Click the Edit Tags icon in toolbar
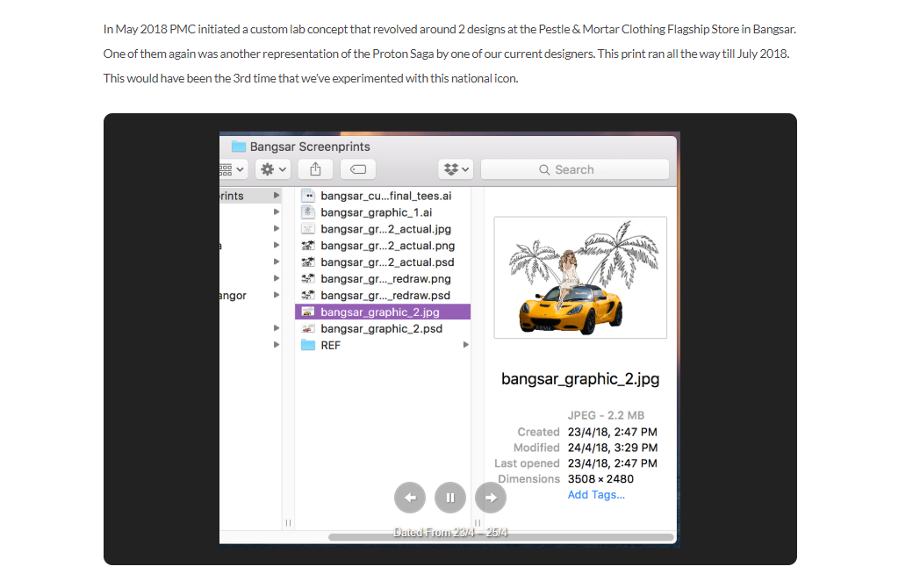The height and width of the screenshot is (588, 920). pos(357,169)
